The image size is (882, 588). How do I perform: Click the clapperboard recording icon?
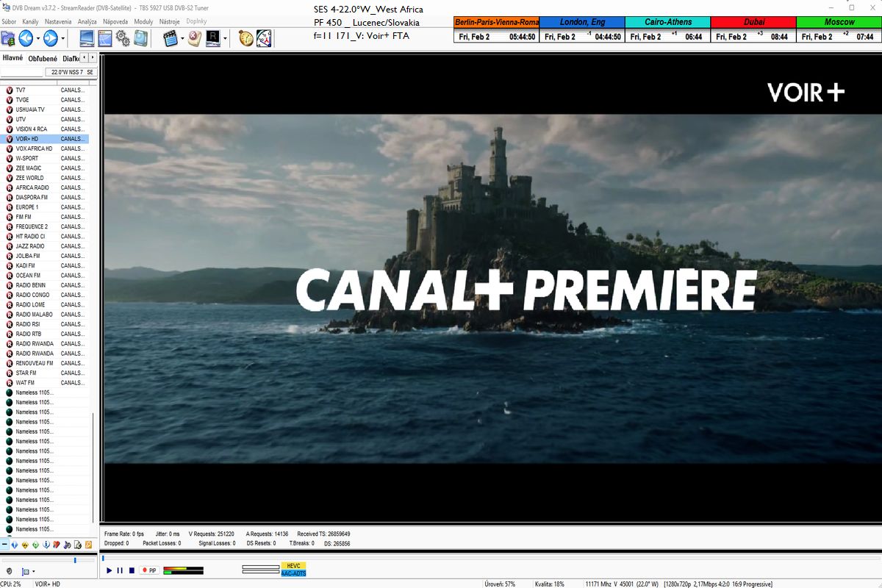[171, 38]
